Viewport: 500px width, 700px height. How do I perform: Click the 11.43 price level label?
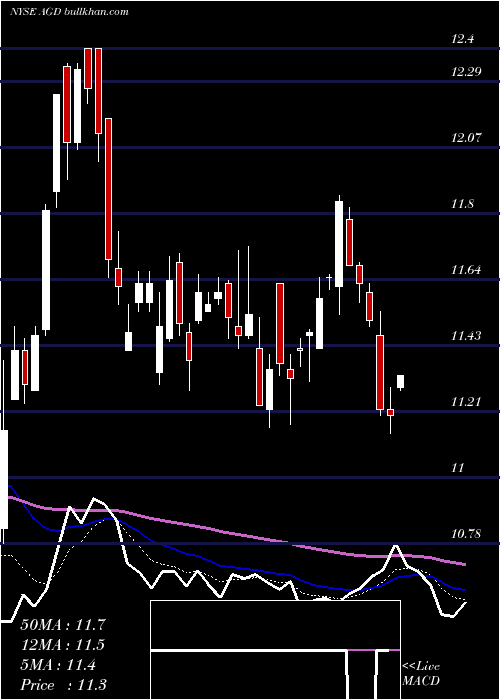click(x=466, y=336)
